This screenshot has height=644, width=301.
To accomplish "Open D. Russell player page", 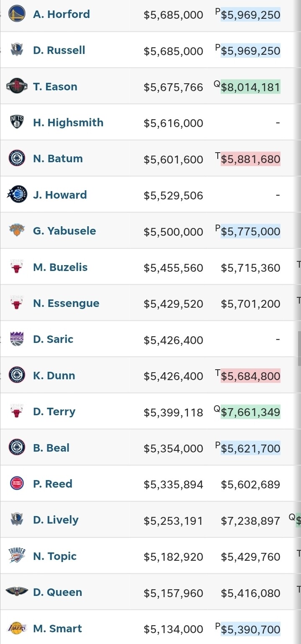I will tap(59, 50).
